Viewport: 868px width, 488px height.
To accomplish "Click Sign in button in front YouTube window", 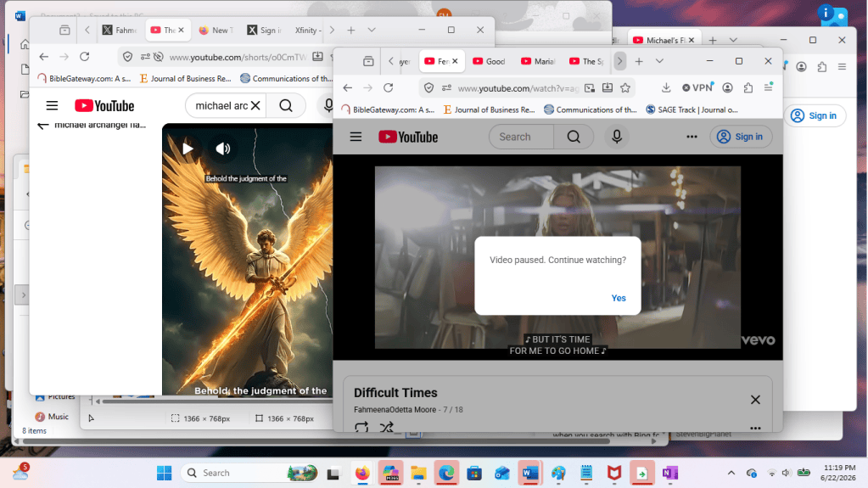I will [x=741, y=137].
